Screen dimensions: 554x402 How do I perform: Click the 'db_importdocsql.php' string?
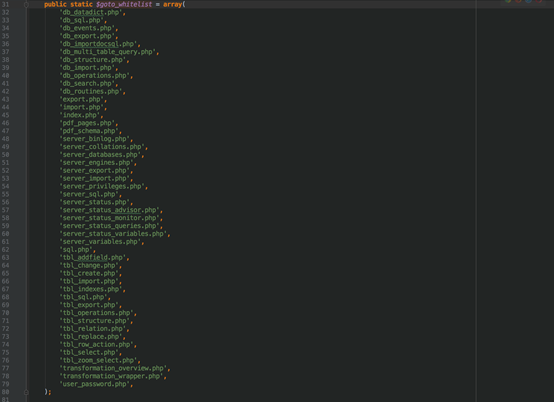point(98,44)
